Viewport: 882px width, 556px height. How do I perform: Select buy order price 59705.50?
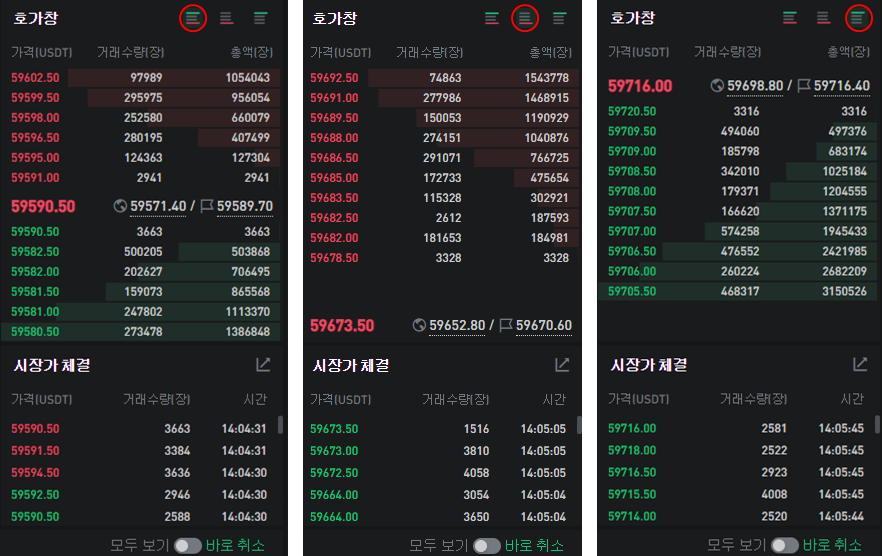632,291
